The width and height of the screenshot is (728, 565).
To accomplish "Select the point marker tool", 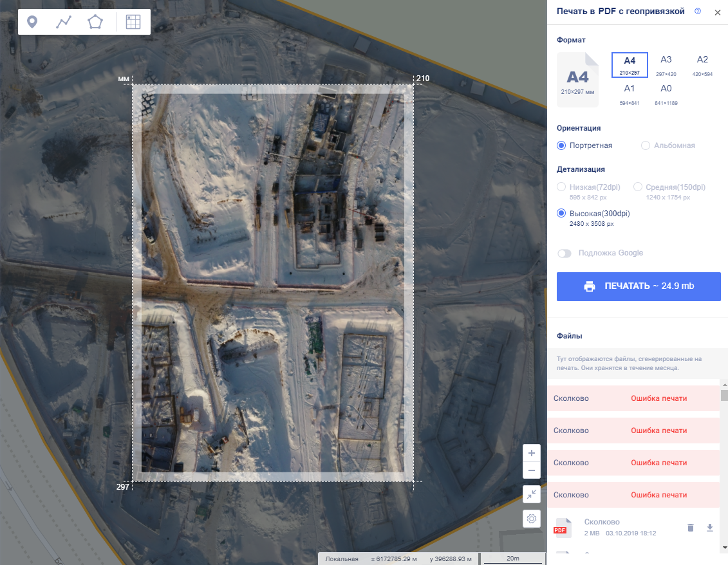I will tap(32, 22).
